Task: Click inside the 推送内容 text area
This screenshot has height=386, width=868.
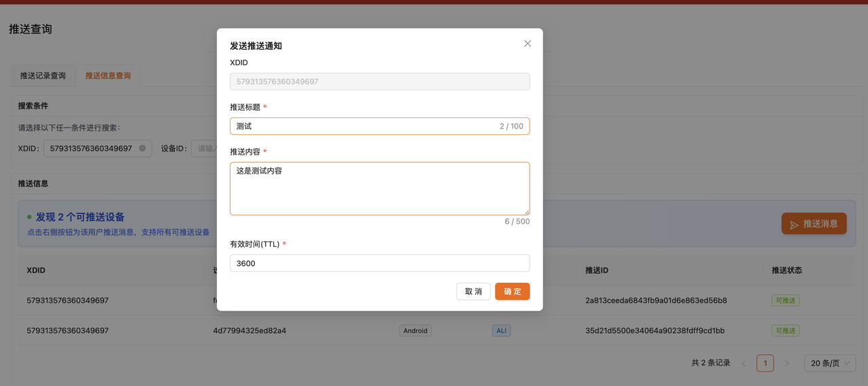Action: (380, 189)
